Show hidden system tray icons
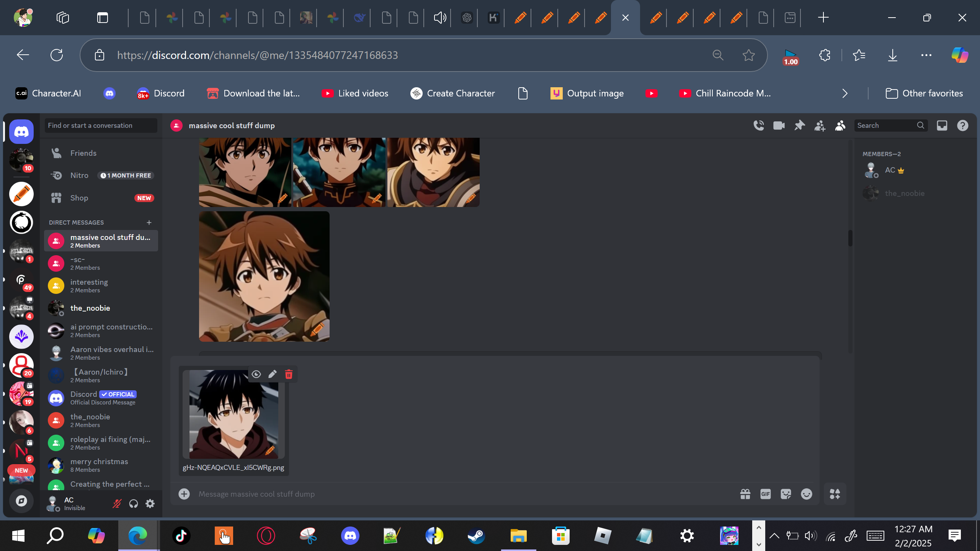Screen dimensions: 980x551 pyautogui.click(x=774, y=536)
